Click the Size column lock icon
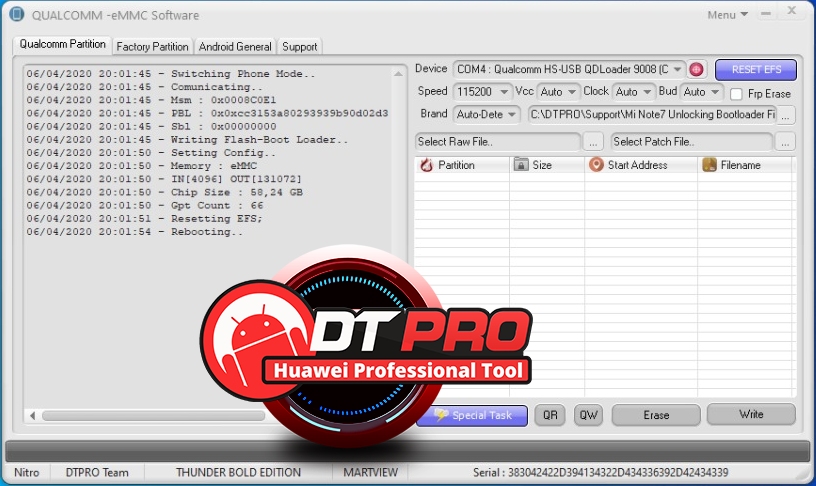 tap(521, 164)
